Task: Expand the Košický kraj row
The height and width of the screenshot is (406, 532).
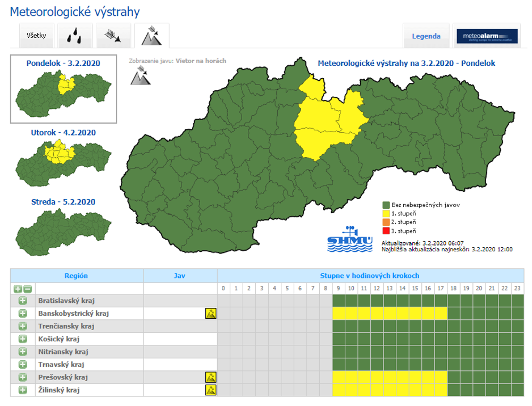Action: point(23,339)
